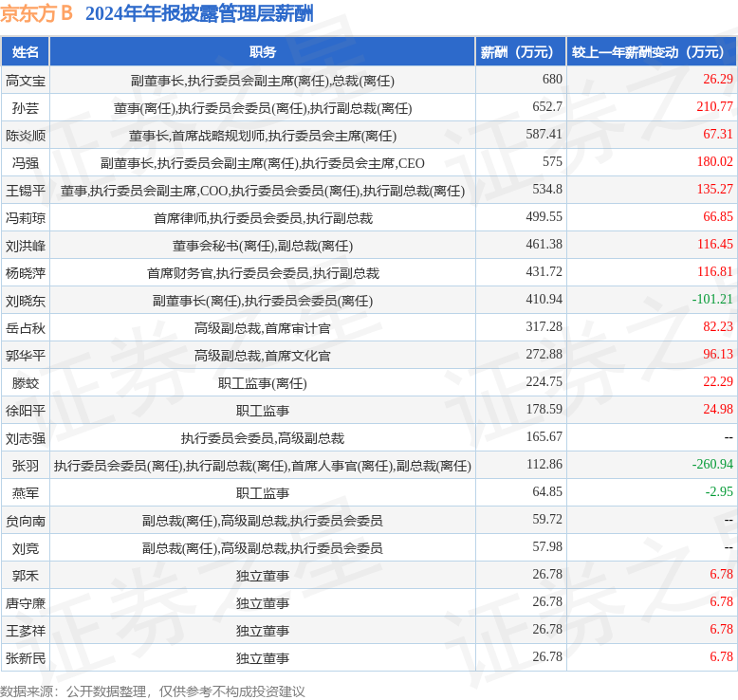738x700 pixels.
Task: Click salary value 499.55
Action: click(x=544, y=216)
